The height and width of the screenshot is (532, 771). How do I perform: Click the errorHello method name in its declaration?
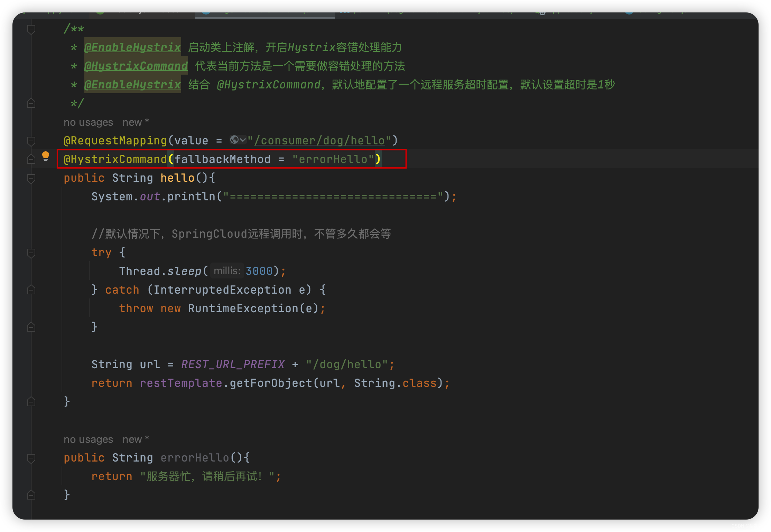coord(195,458)
